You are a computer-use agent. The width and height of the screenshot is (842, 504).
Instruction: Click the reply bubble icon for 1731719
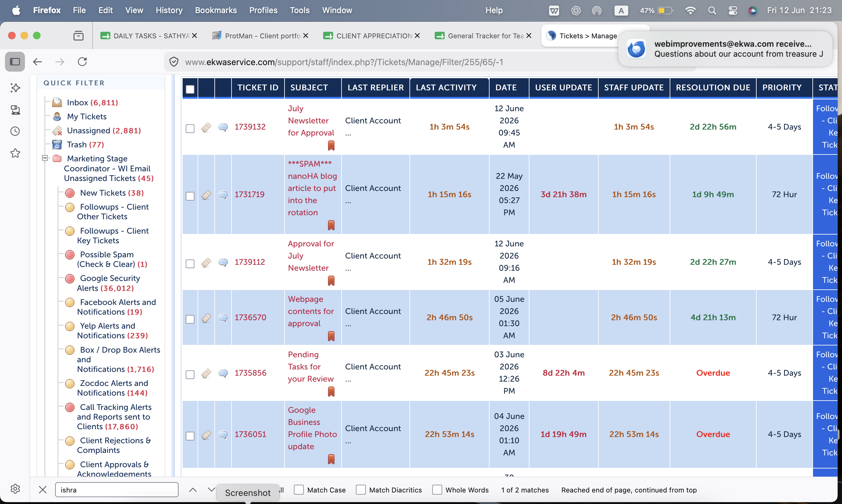point(223,195)
